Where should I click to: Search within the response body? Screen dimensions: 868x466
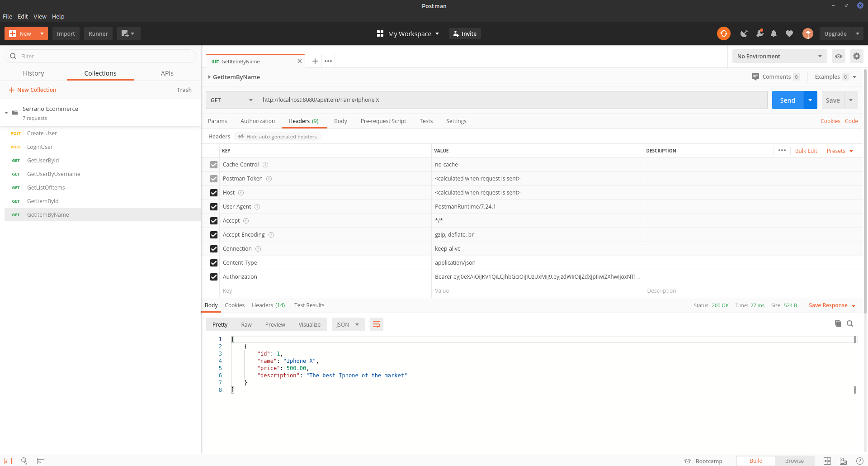point(850,323)
